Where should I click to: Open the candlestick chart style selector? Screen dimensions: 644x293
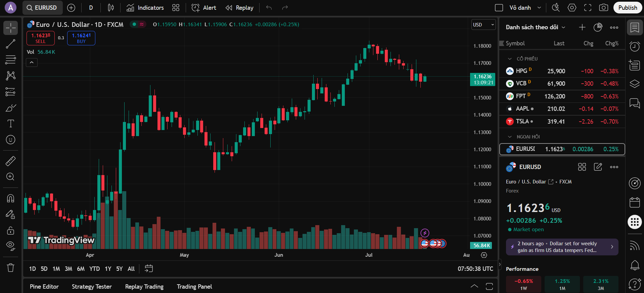coord(111,8)
